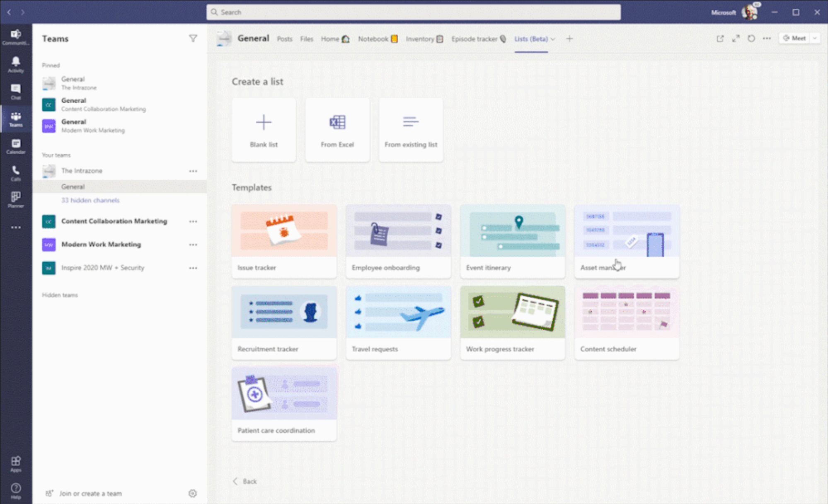The width and height of the screenshot is (828, 504).
Task: Open Chat in left rail
Action: click(16, 91)
